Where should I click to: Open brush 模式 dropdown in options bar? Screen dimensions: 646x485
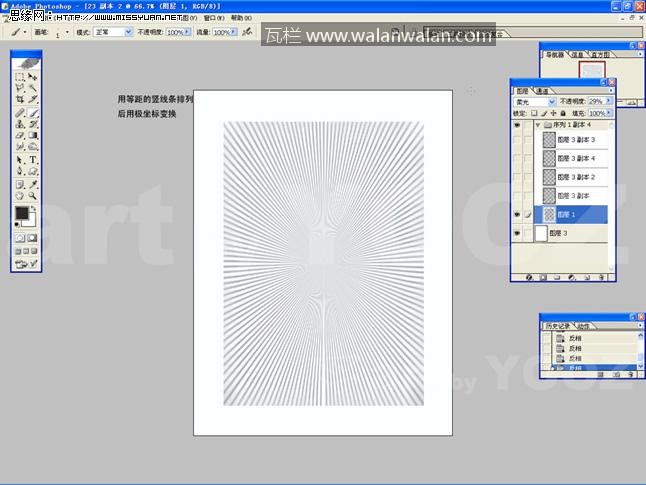point(113,32)
